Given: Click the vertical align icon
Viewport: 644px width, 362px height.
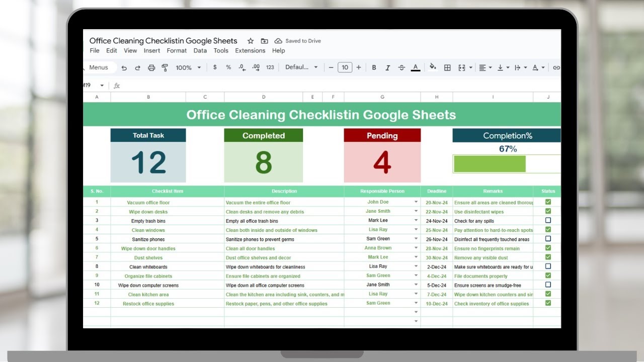Looking at the screenshot, I should click(x=500, y=67).
